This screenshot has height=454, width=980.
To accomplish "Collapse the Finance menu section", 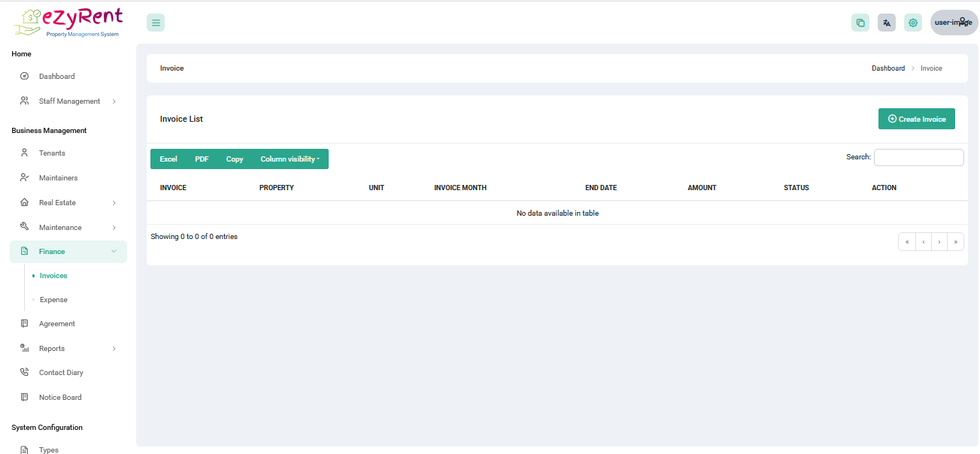I will tap(114, 252).
